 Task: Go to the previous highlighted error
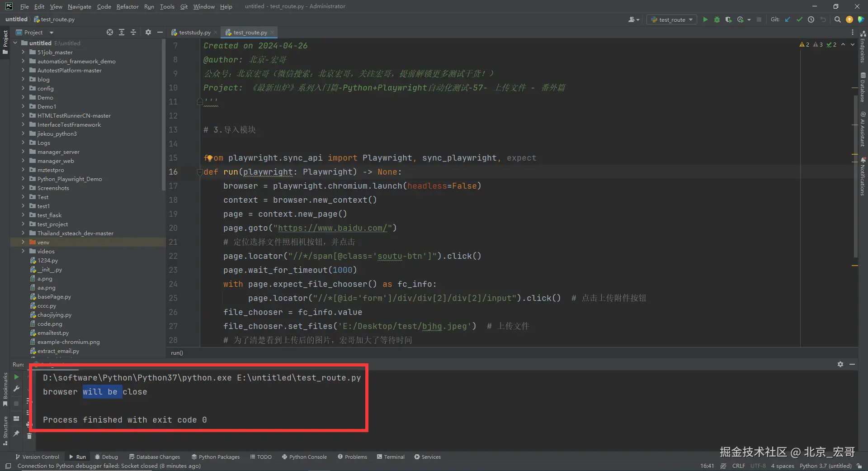tap(843, 44)
